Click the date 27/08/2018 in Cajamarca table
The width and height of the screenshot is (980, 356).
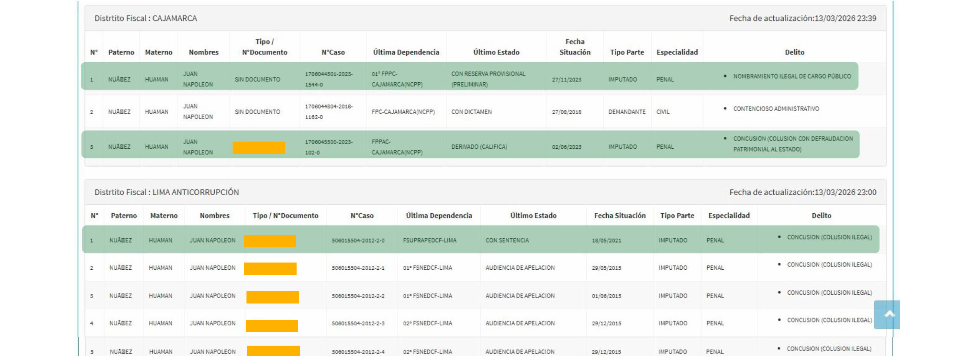(566, 112)
